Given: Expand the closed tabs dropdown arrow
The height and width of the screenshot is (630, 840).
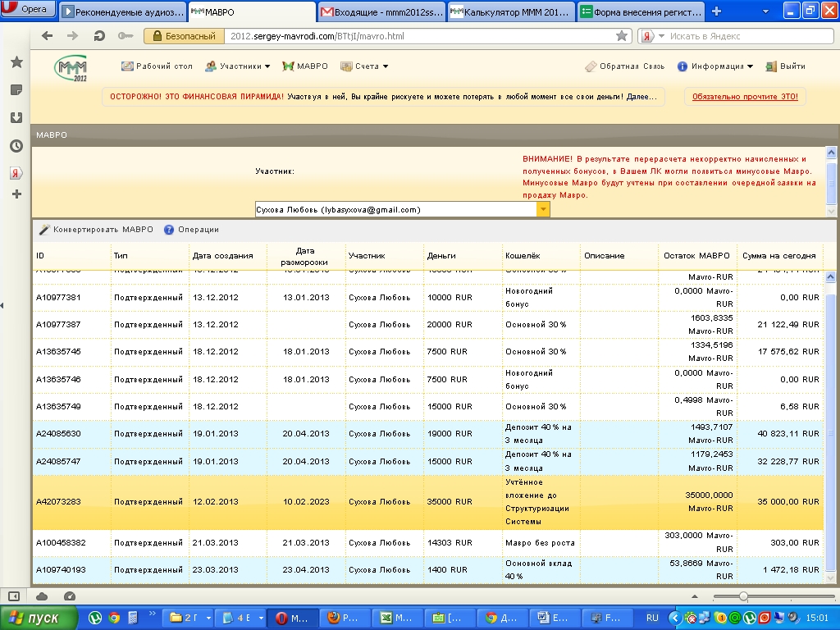Looking at the screenshot, I should click(x=765, y=11).
